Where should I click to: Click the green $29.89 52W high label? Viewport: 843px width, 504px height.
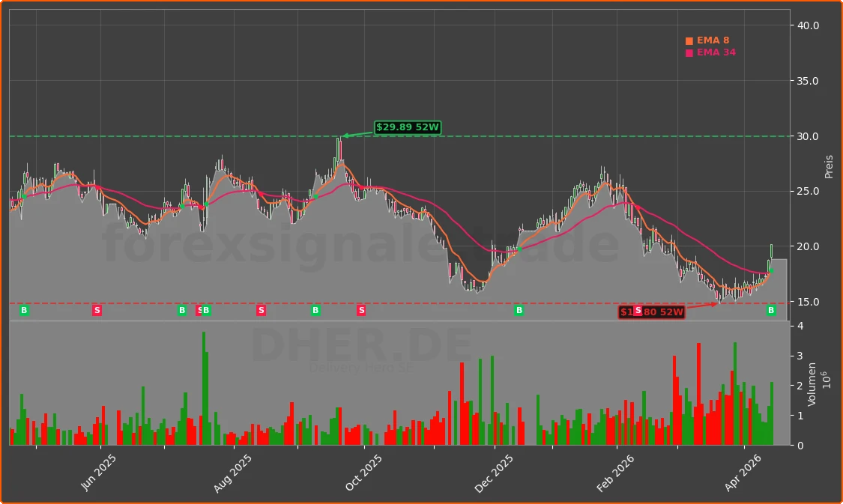click(408, 127)
